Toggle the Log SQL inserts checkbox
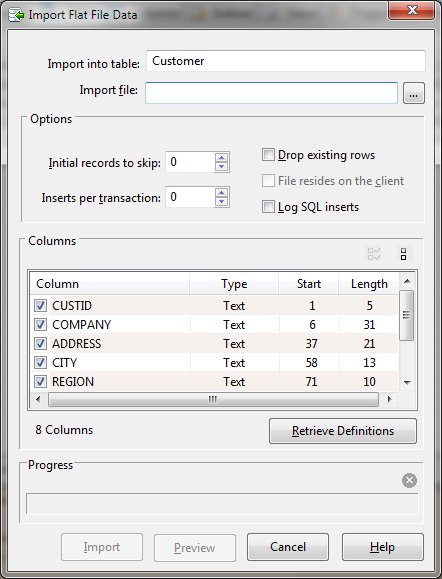The image size is (442, 579). (x=268, y=206)
